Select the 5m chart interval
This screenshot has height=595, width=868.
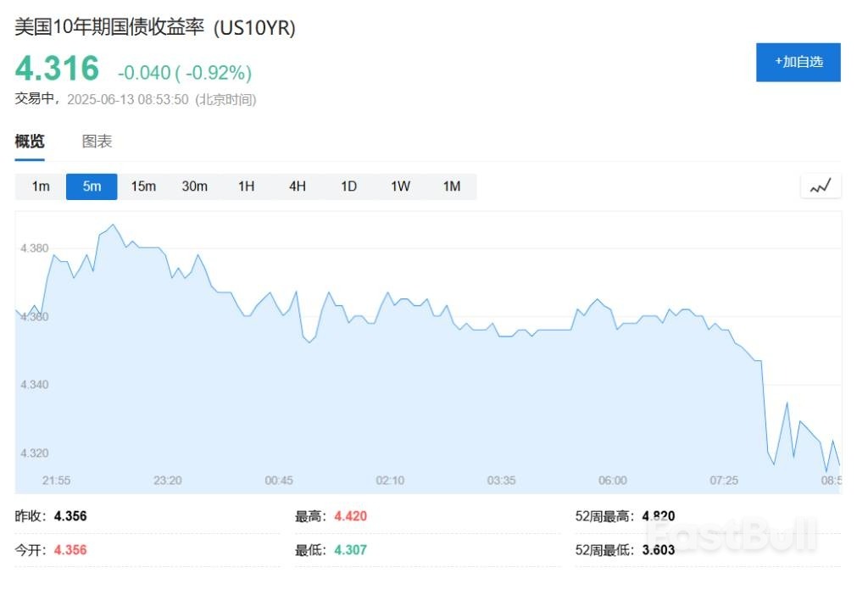(91, 186)
